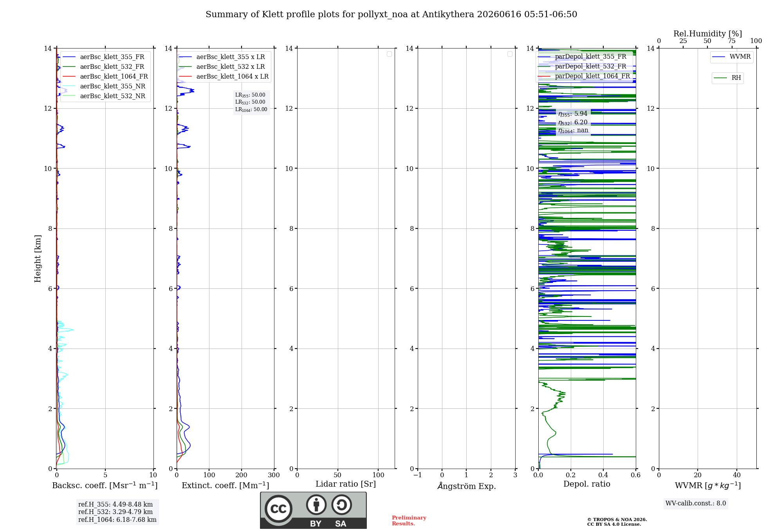Click ref.H_532: 3.29-4.79 km text

tap(115, 512)
